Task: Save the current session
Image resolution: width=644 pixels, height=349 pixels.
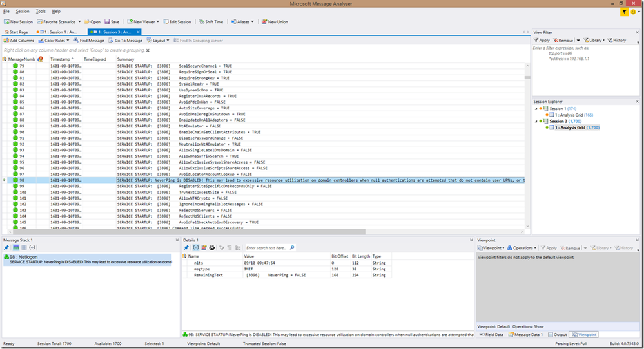Action: pos(112,22)
